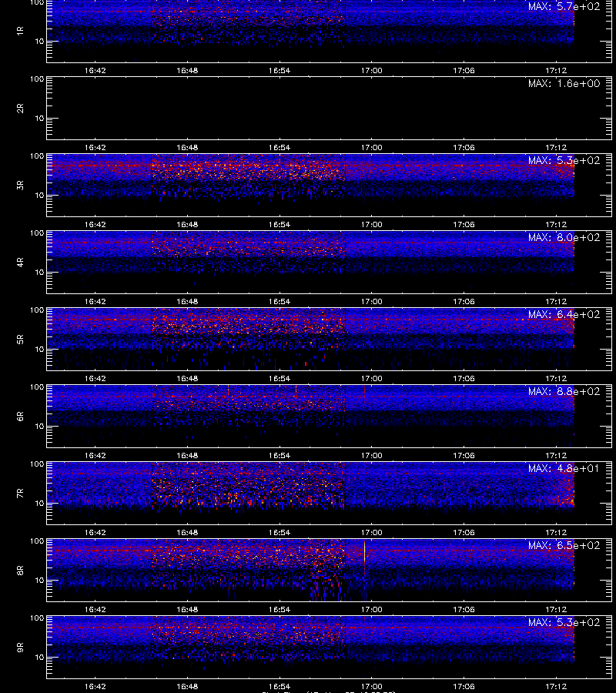Click the 8R panel axis label
The width and height of the screenshot is (616, 693).
click(20, 570)
